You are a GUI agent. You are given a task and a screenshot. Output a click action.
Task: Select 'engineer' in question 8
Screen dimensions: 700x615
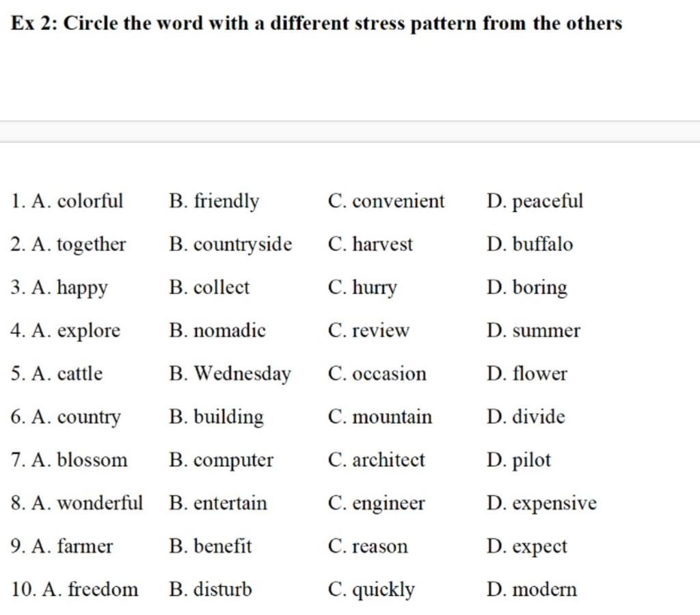388,503
